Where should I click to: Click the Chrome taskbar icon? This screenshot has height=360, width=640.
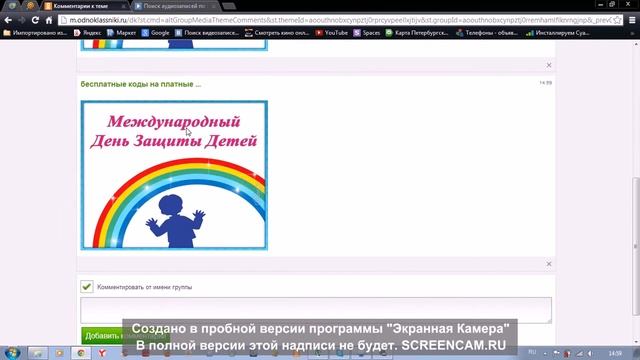pyautogui.click(x=81, y=353)
